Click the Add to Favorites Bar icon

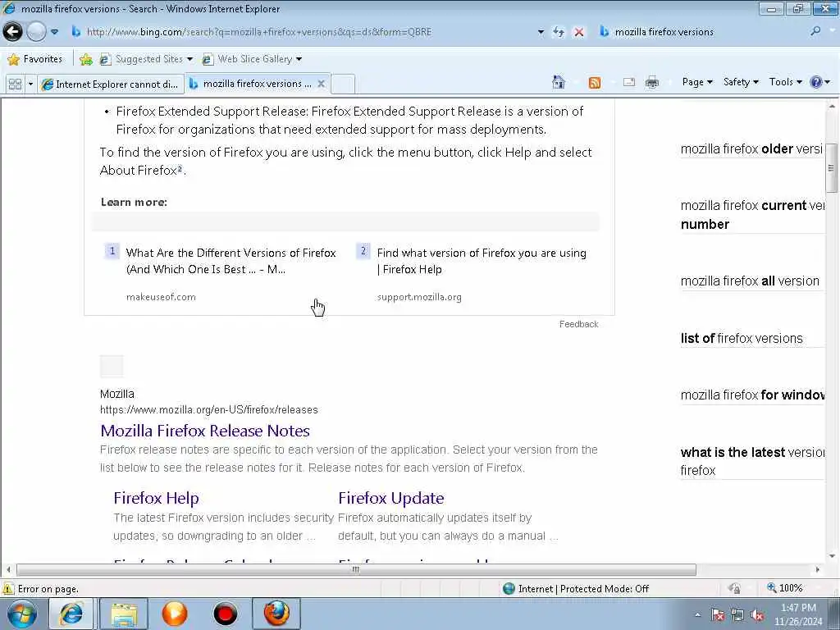pos(85,59)
